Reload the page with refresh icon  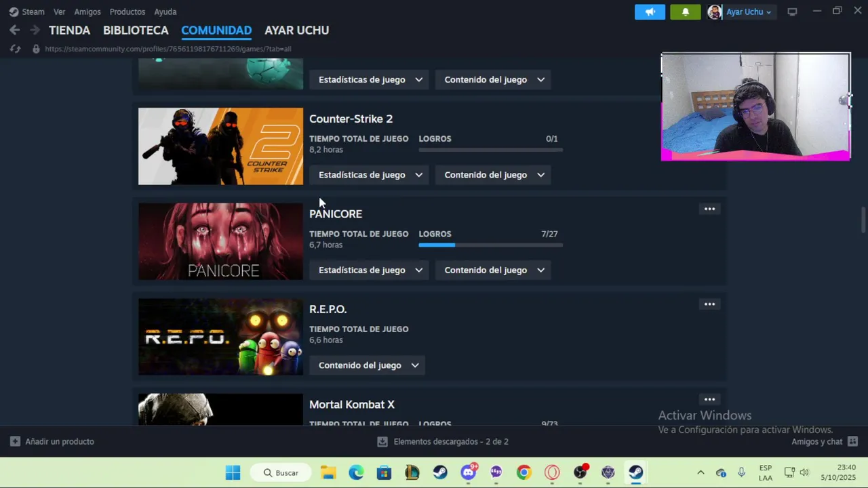(15, 49)
